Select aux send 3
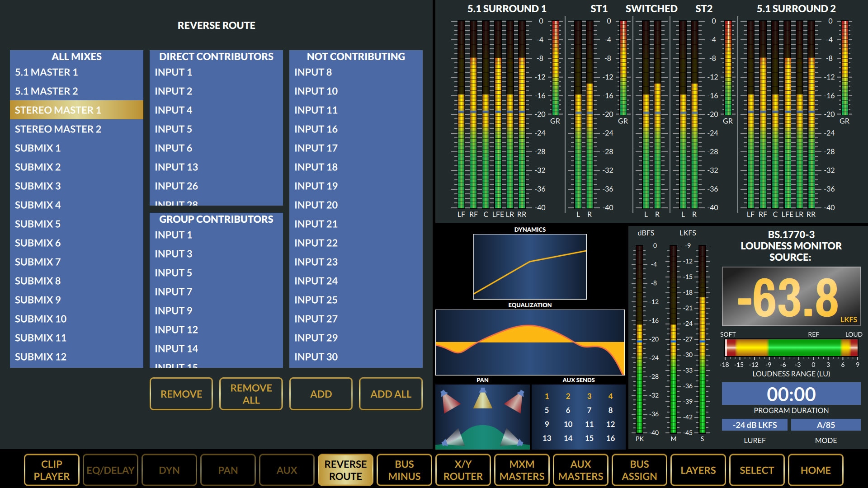 pos(589,396)
